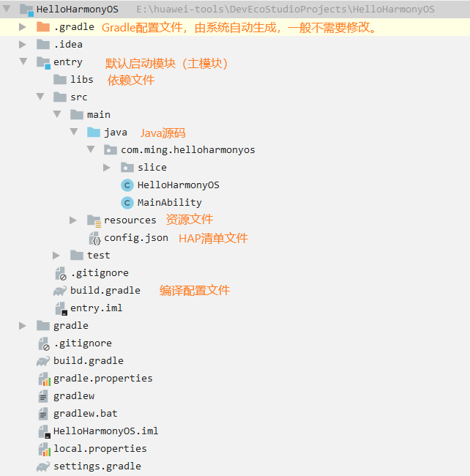The height and width of the screenshot is (476, 470).
Task: Click the root build.gradle elephant icon
Action: [43, 361]
